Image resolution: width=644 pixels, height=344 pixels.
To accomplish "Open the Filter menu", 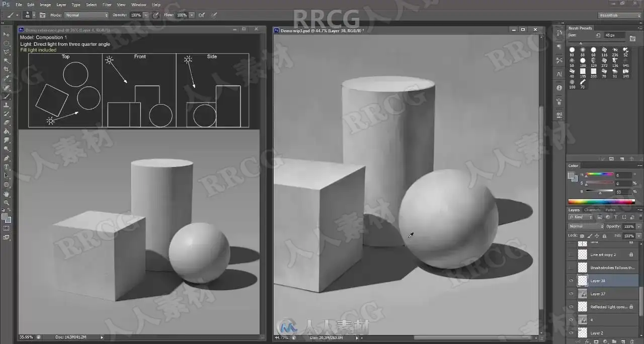I will pos(107,5).
